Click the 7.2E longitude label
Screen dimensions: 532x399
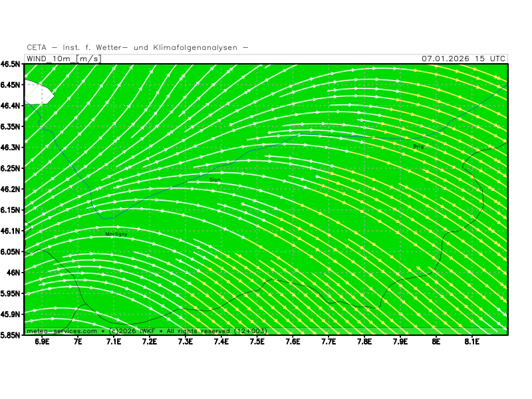click(x=150, y=342)
